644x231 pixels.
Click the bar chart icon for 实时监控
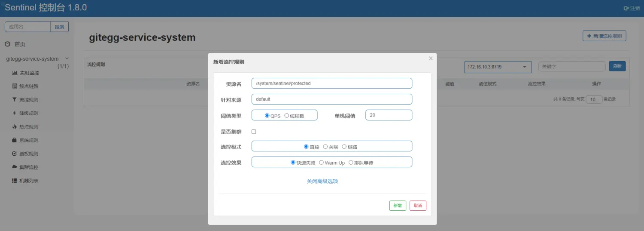pos(15,73)
